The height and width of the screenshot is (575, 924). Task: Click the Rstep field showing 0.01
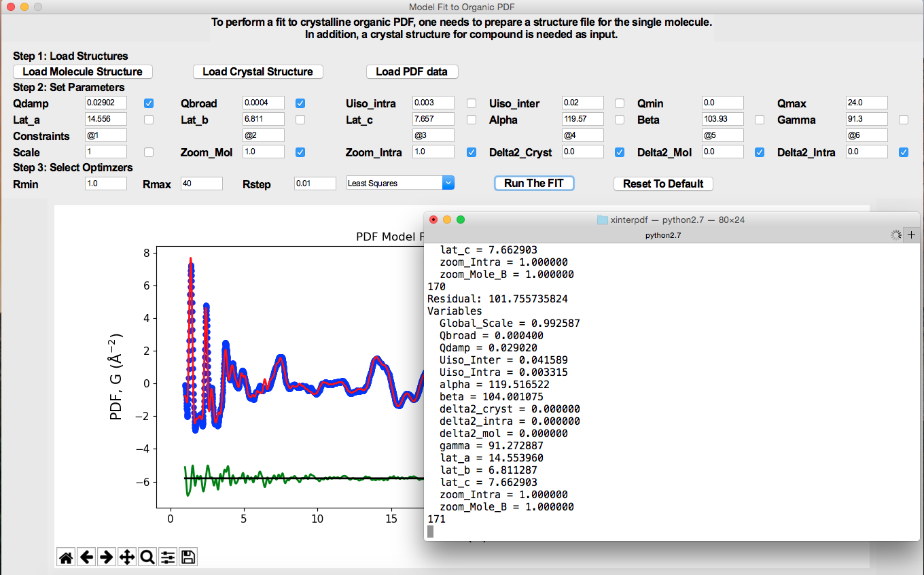click(x=315, y=184)
